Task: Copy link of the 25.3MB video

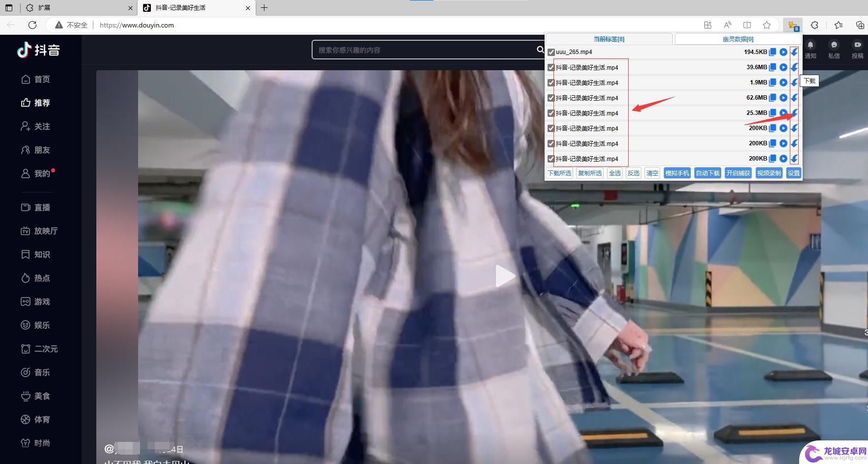Action: tap(773, 113)
